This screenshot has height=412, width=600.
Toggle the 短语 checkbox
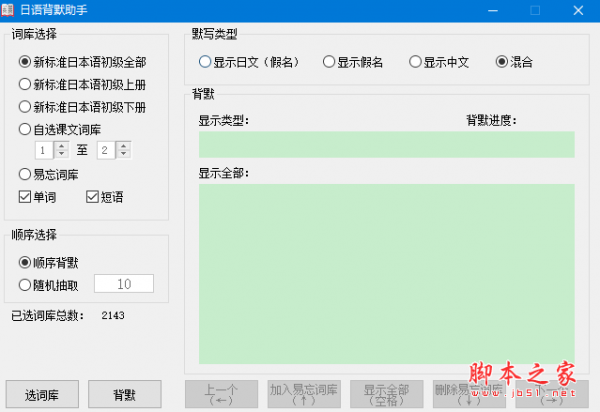pyautogui.click(x=104, y=197)
